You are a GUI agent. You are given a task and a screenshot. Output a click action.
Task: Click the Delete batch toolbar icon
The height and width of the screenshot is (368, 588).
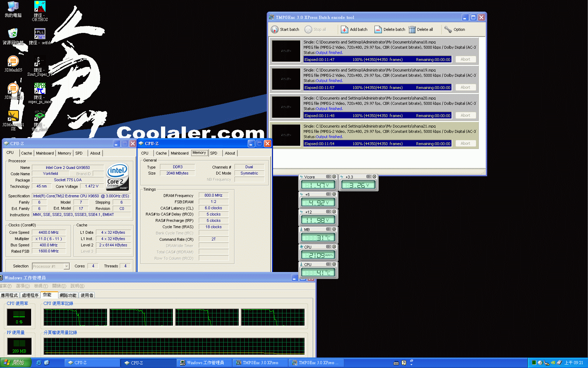378,30
